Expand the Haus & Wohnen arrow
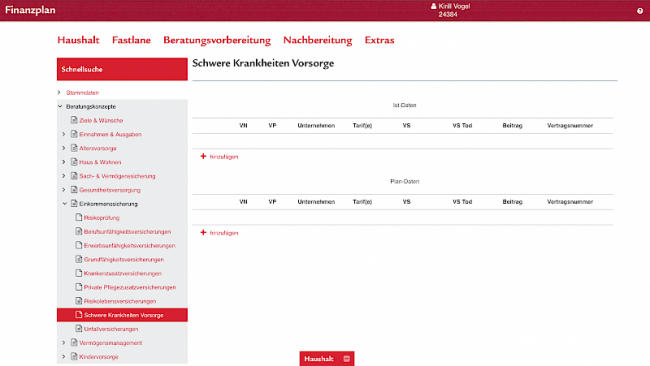Viewport: 650px width, 366px height. click(x=63, y=162)
